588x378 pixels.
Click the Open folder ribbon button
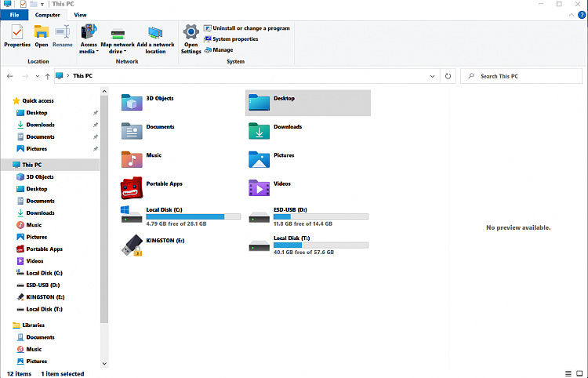[x=42, y=36]
